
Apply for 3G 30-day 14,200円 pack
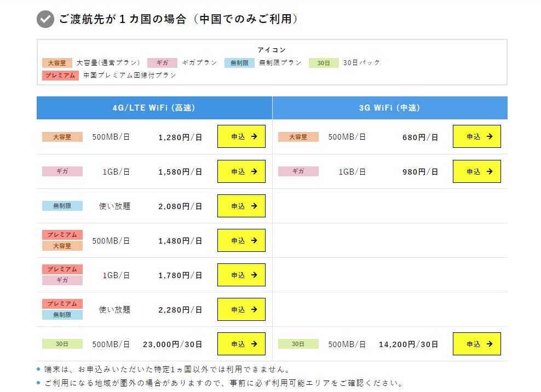[x=476, y=344]
